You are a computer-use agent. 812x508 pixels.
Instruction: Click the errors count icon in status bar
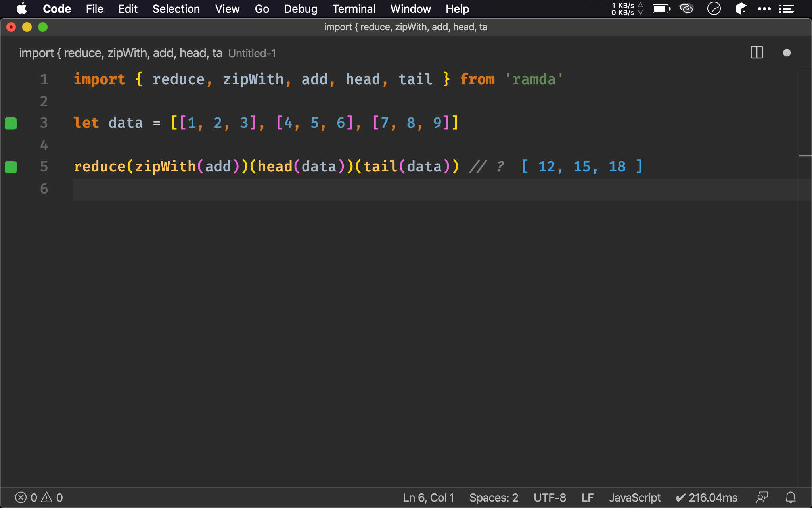(x=21, y=497)
